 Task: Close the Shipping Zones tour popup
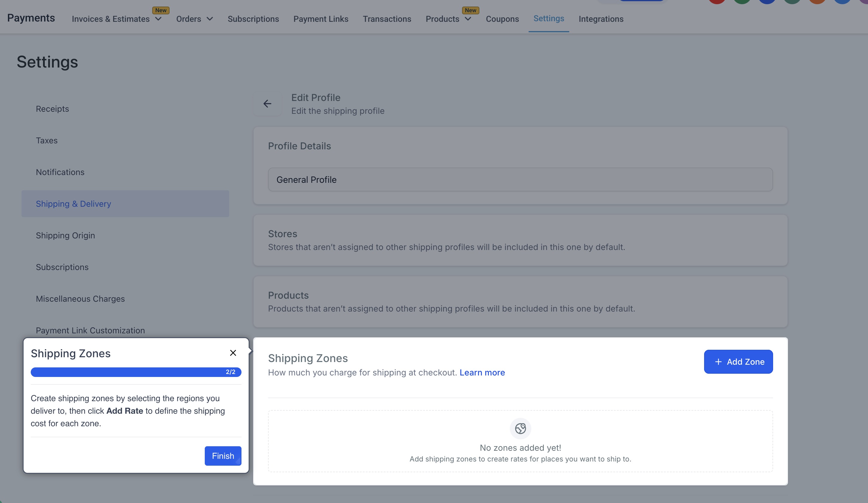233,353
